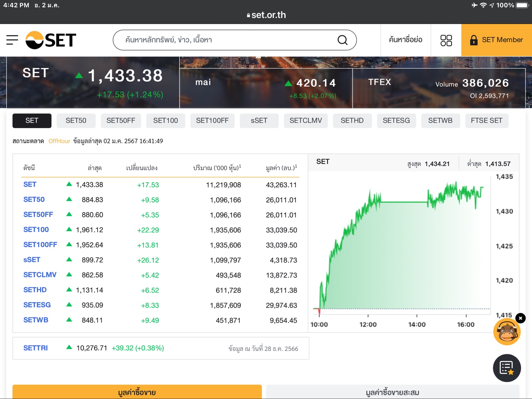532x399 pixels.
Task: Switch to the SET50FF tab
Action: 121,121
